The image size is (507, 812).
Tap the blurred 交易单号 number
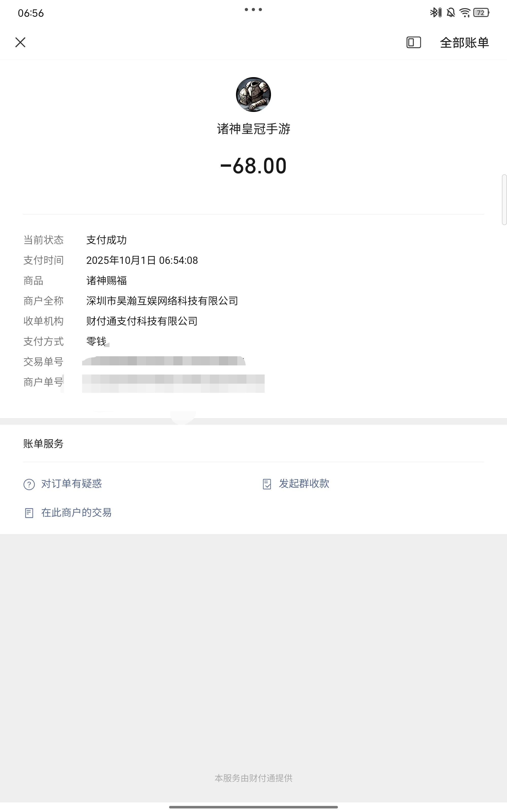tap(164, 361)
